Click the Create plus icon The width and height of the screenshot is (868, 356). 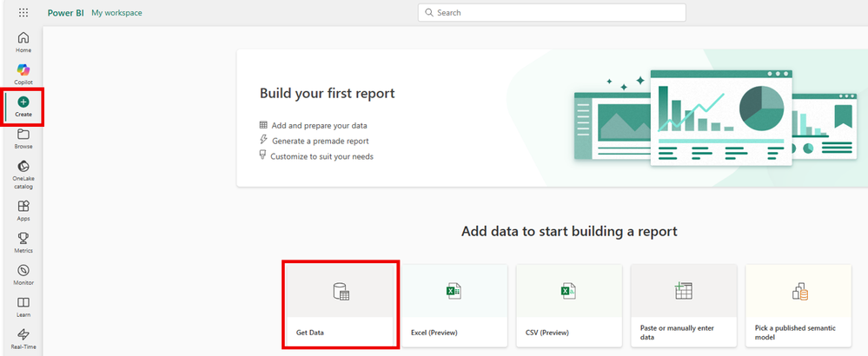(x=23, y=102)
